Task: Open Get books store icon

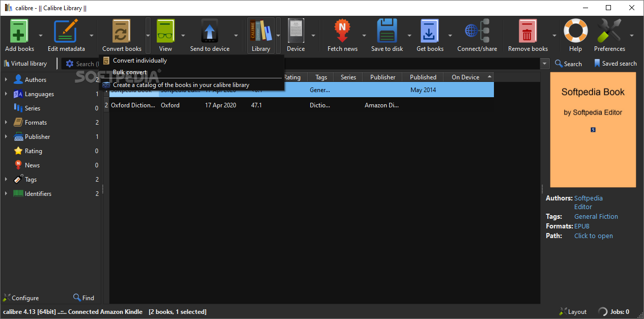Action: pyautogui.click(x=430, y=31)
